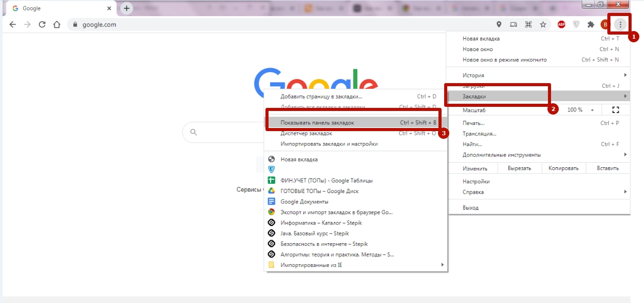
Task: Expand the Закладки submenu
Action: tap(538, 97)
